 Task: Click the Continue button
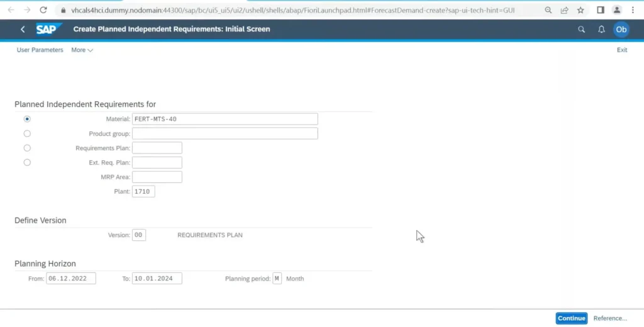pyautogui.click(x=571, y=318)
